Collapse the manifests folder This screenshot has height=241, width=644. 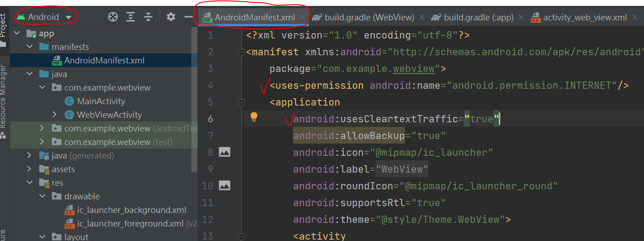[30, 47]
